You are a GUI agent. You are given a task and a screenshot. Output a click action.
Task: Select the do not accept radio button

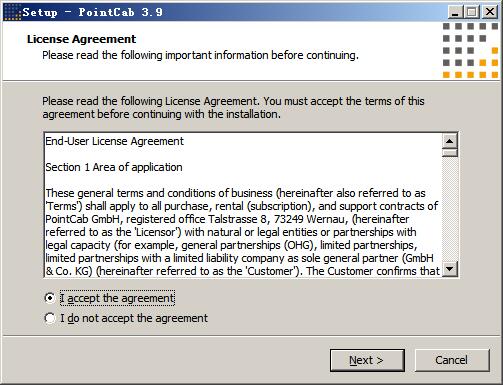click(x=50, y=318)
